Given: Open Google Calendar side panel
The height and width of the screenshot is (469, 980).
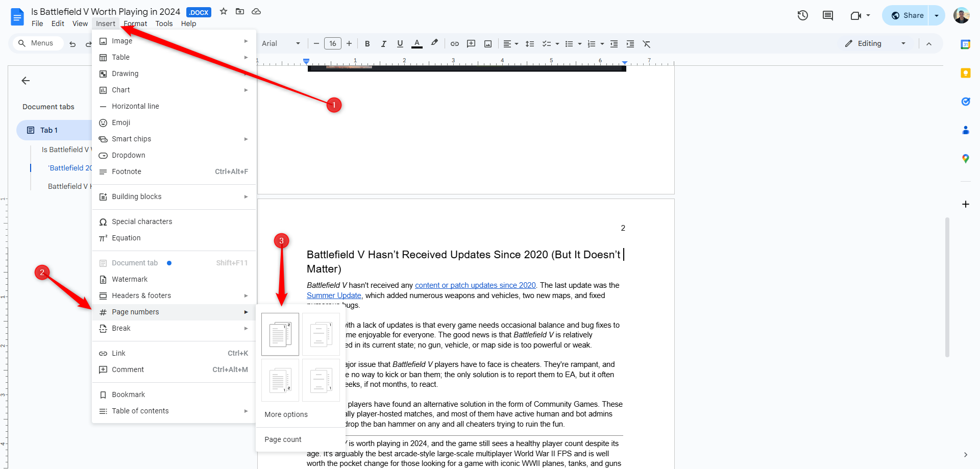Looking at the screenshot, I should [966, 44].
